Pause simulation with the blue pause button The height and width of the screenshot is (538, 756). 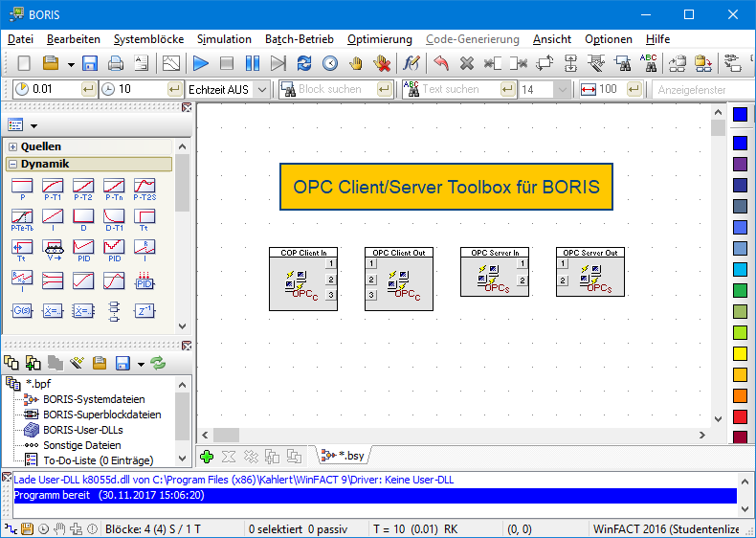pyautogui.click(x=253, y=63)
